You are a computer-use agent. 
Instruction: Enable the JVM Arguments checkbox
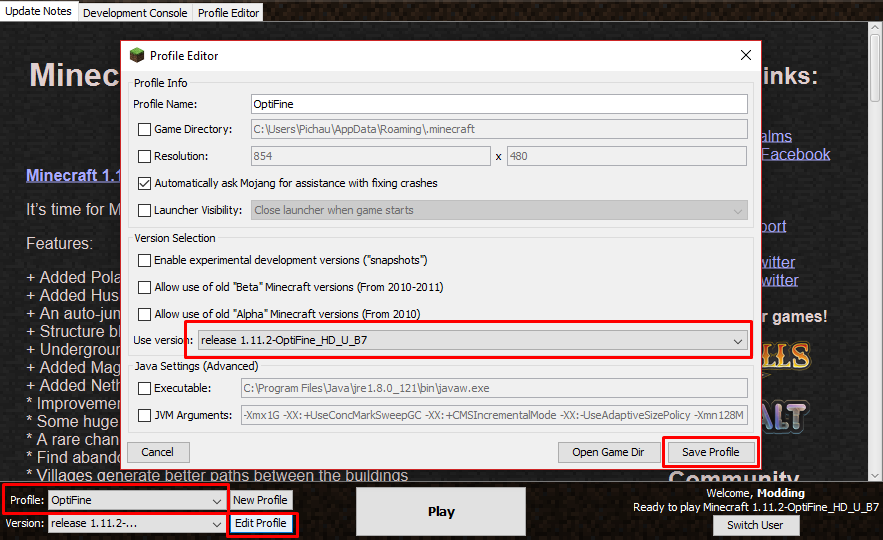[x=144, y=416]
